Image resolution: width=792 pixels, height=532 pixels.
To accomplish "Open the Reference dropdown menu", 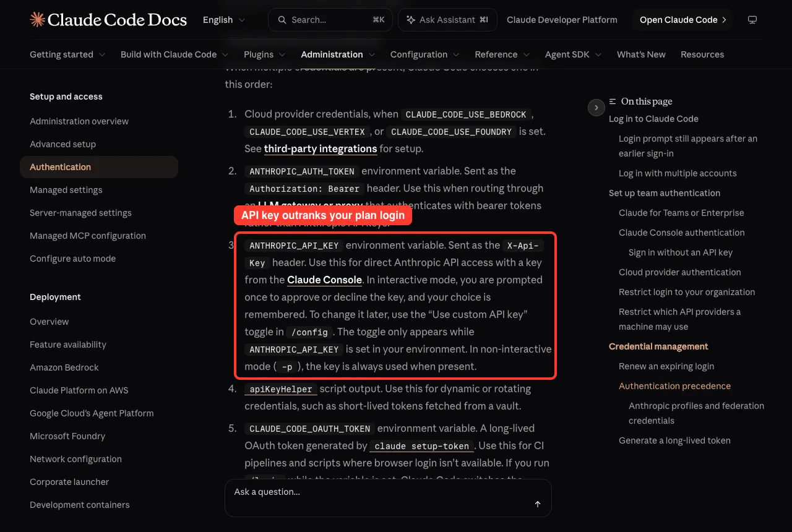I will (502, 54).
